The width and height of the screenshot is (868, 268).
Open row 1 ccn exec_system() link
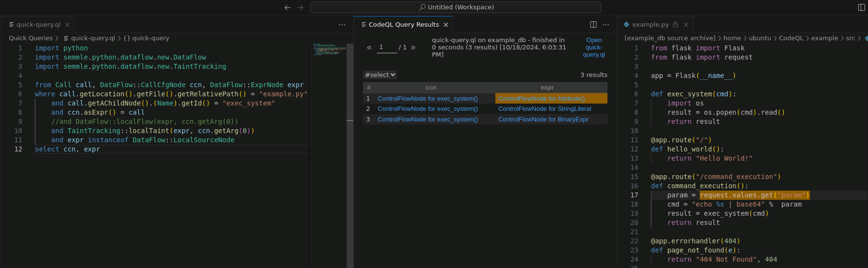pyautogui.click(x=428, y=99)
